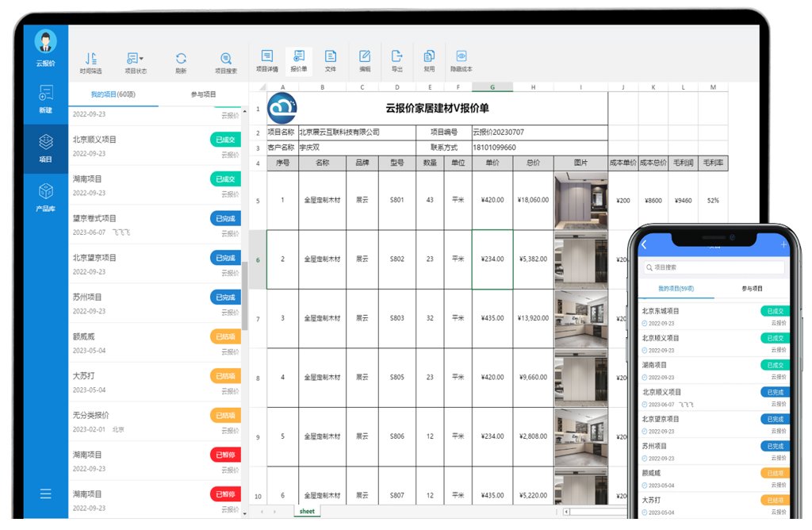Open 苏州项目 in the desktop list
Image resolution: width=812 pixels, height=530 pixels.
155,304
